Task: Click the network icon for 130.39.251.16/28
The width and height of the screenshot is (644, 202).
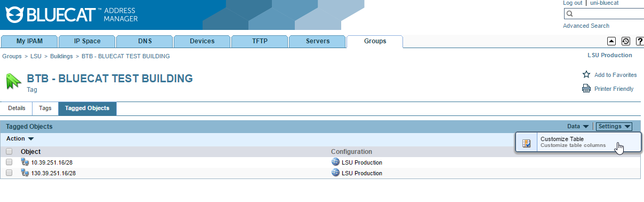Action: pyautogui.click(x=25, y=173)
